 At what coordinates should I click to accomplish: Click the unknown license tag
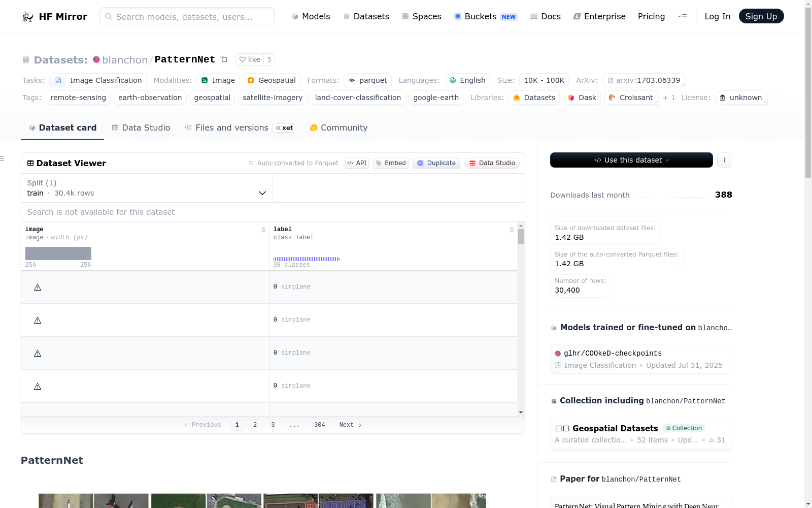point(741,98)
